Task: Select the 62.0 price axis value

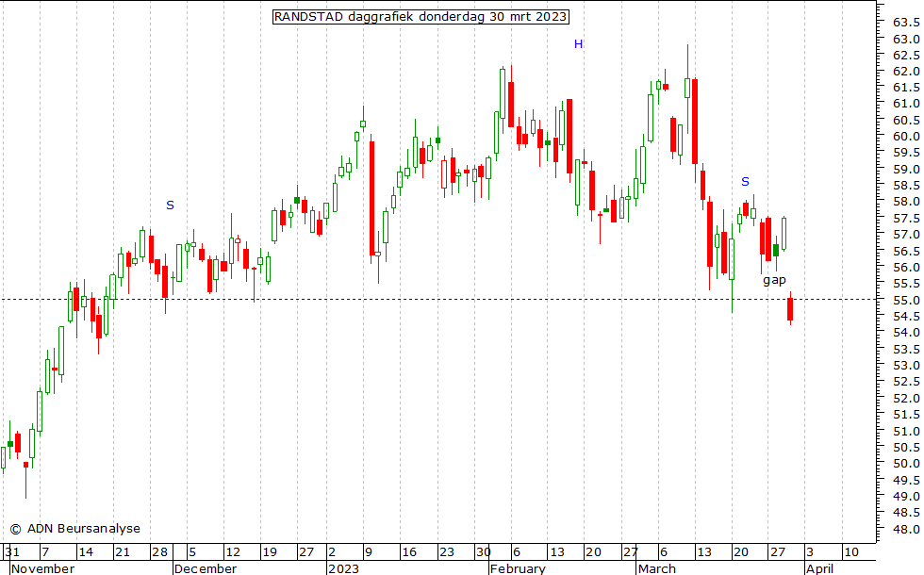Action: tap(906, 72)
